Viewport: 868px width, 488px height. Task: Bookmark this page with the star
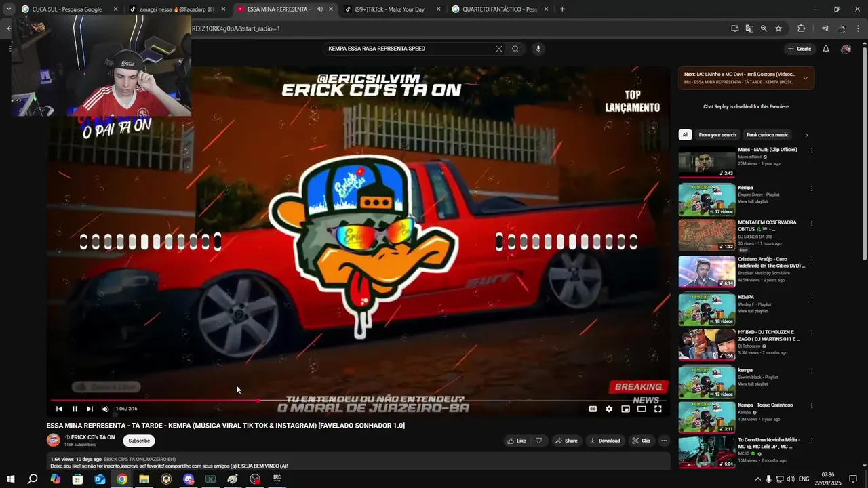[x=778, y=28]
